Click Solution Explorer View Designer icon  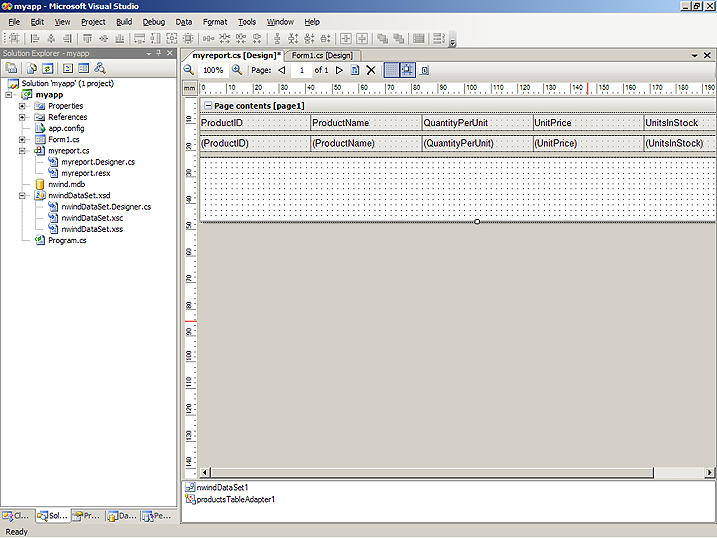[83, 69]
